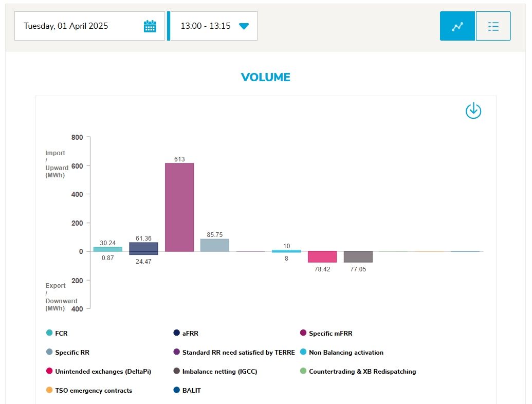Click the TSO emergency contracts legend dot
532x404 pixels.
coord(49,391)
